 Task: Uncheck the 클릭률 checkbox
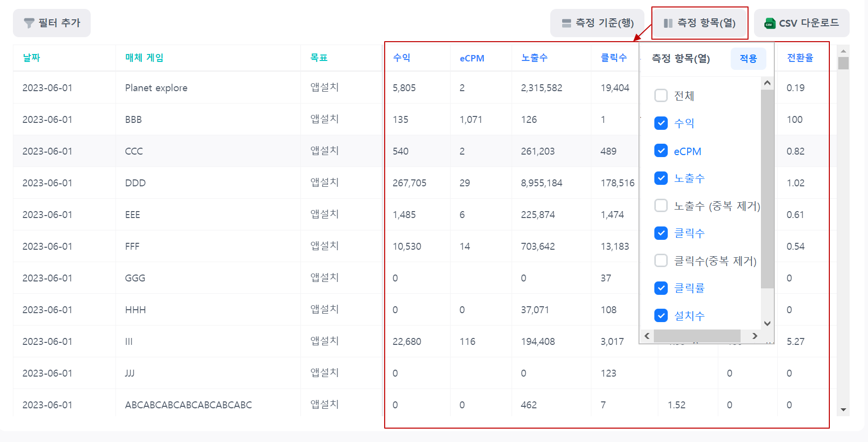pyautogui.click(x=661, y=288)
